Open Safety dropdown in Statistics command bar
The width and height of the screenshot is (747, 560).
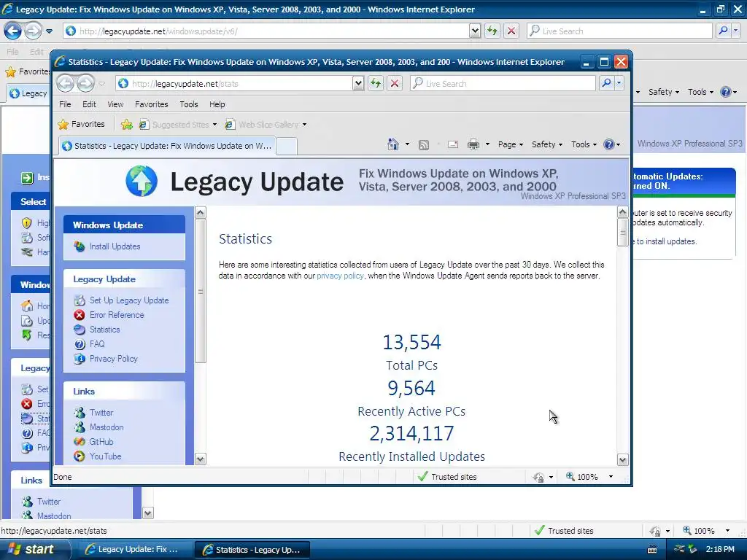pyautogui.click(x=547, y=144)
